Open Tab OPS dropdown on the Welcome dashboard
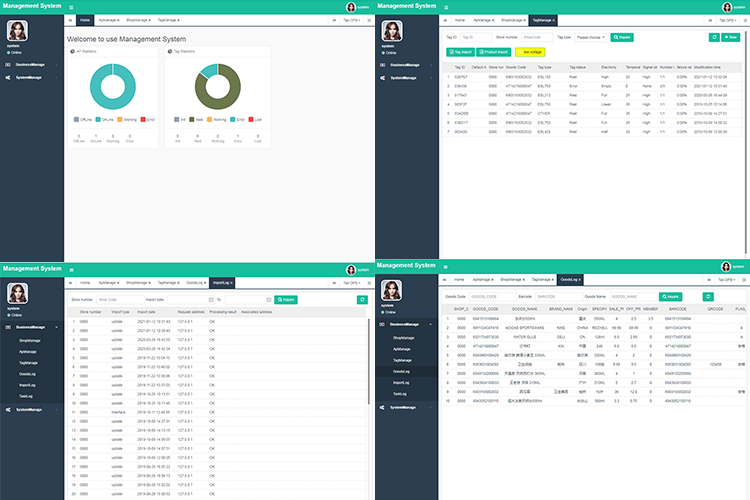This screenshot has height=500, width=750. coord(351,20)
